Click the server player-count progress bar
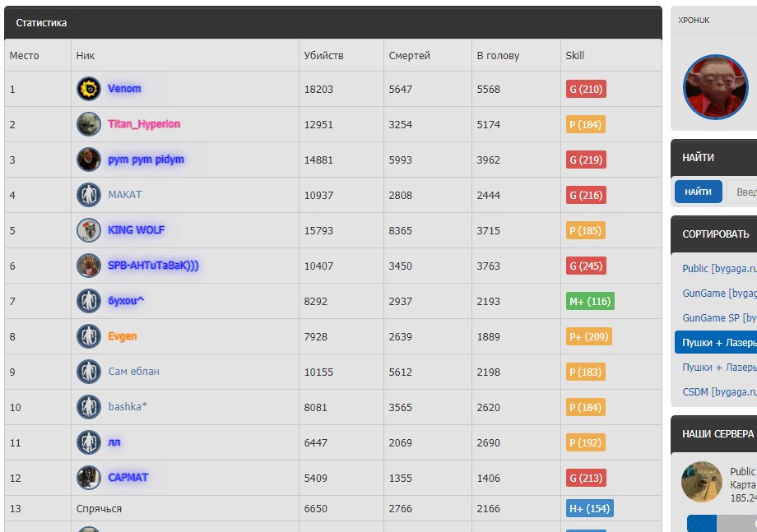Image resolution: width=757 pixels, height=532 pixels. click(x=722, y=523)
